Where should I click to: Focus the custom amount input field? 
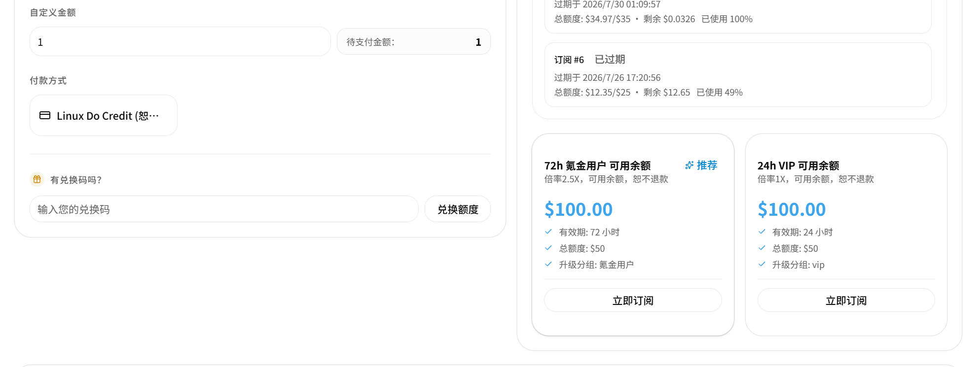(x=180, y=42)
